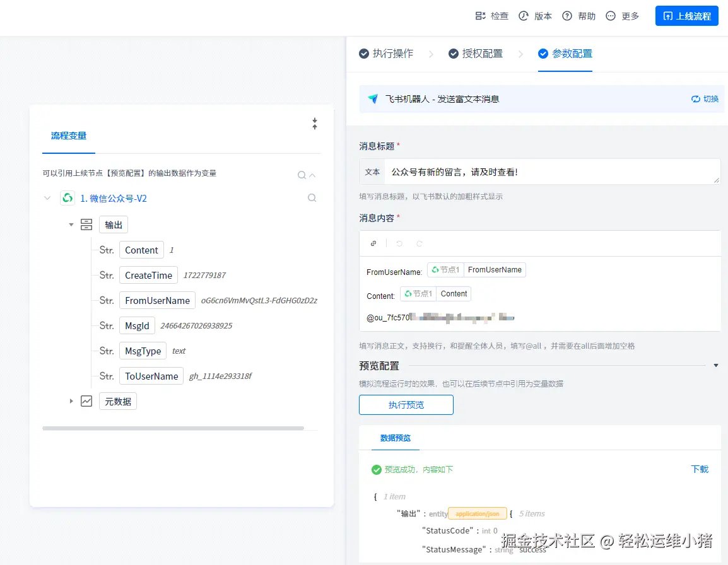The width and height of the screenshot is (728, 565).
Task: Click the green preview success check icon
Action: tap(377, 470)
